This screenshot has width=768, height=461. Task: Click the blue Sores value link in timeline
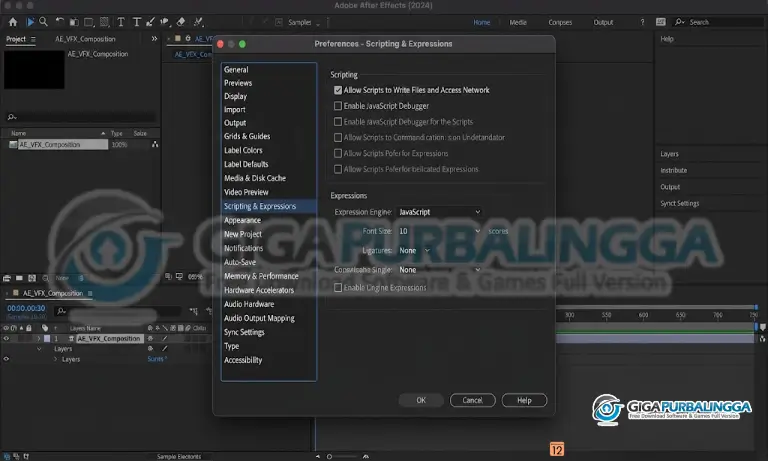click(157, 359)
